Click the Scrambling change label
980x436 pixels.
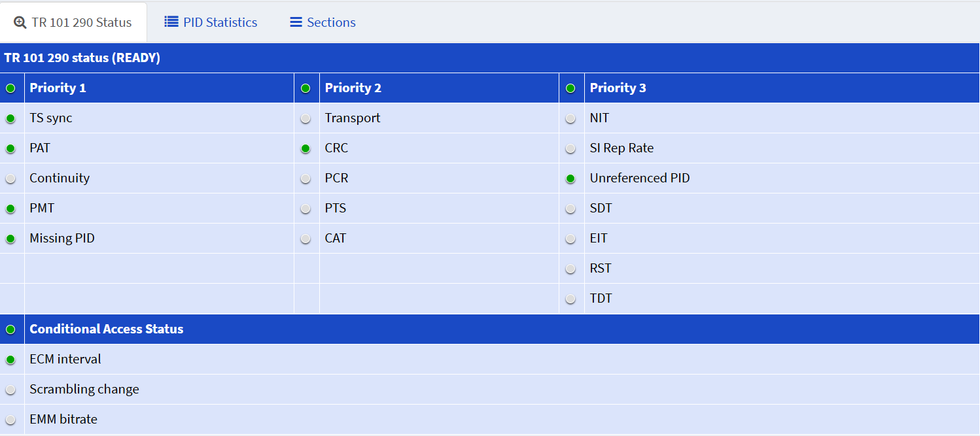(84, 390)
